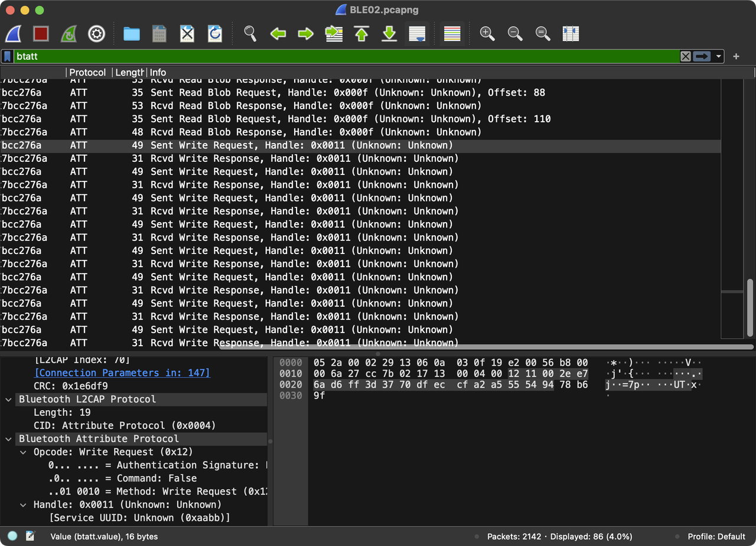Viewport: 756px width, 546px height.
Task: Sort packets by Protocol column header
Action: click(x=87, y=72)
